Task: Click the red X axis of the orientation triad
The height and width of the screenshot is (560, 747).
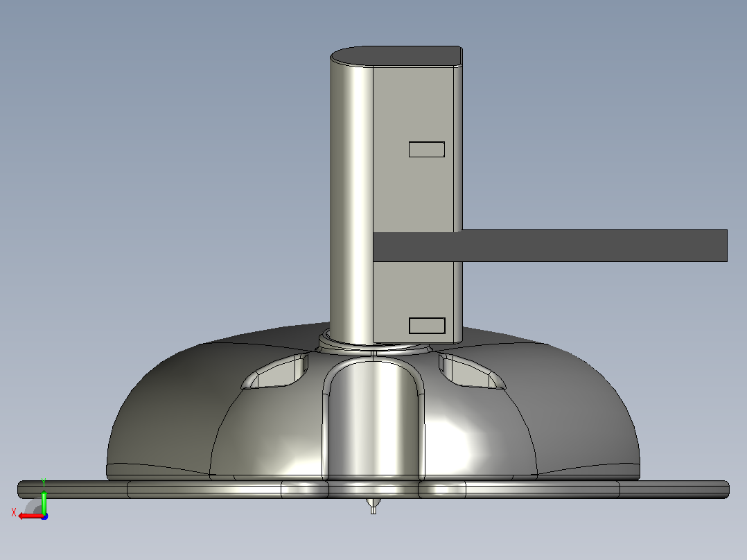Action: tap(30, 516)
